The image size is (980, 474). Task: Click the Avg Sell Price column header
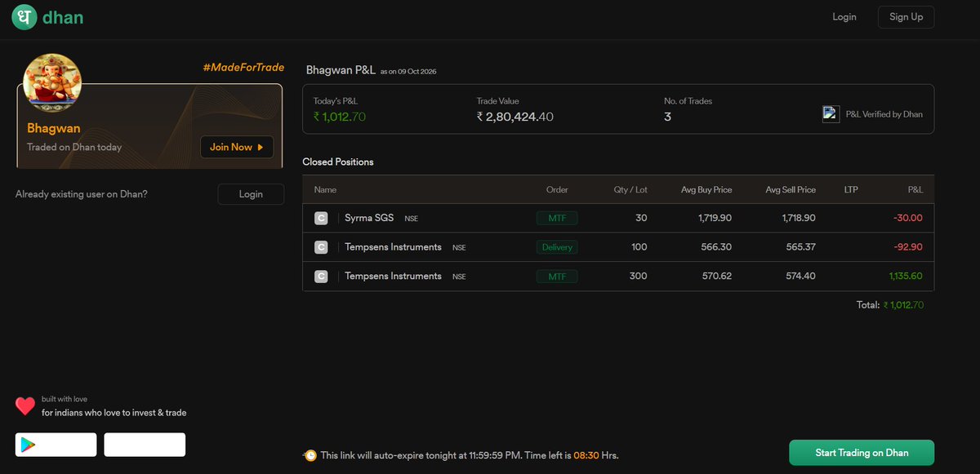791,189
